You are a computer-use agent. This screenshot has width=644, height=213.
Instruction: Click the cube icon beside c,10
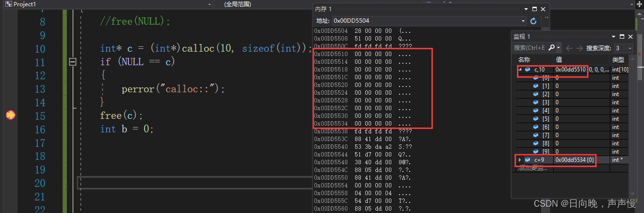[527, 70]
